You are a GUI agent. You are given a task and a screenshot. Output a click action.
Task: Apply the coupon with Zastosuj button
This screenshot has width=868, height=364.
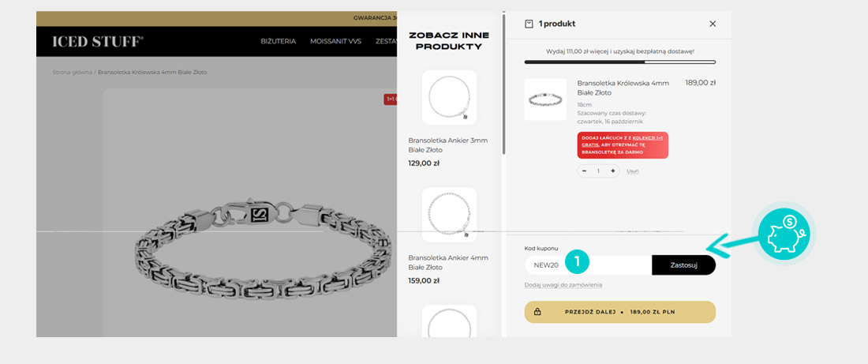pyautogui.click(x=683, y=265)
